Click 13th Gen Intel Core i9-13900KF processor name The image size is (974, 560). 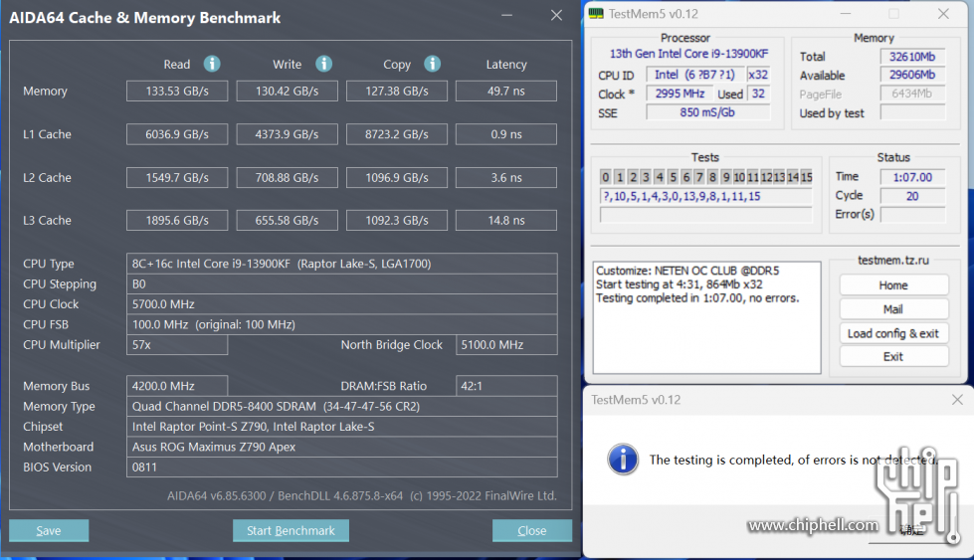688,54
